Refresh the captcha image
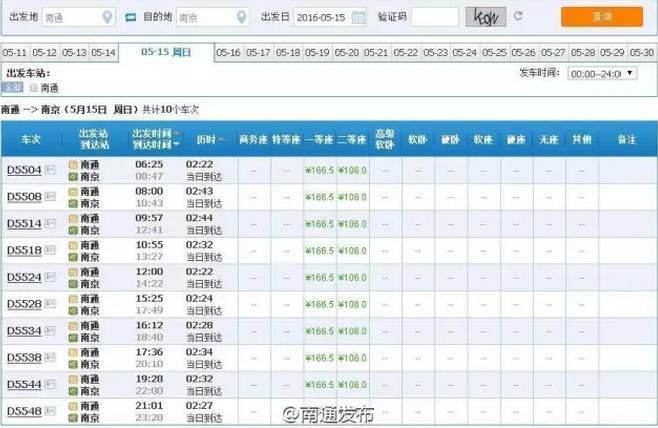This screenshot has height=428, width=658. click(x=517, y=17)
